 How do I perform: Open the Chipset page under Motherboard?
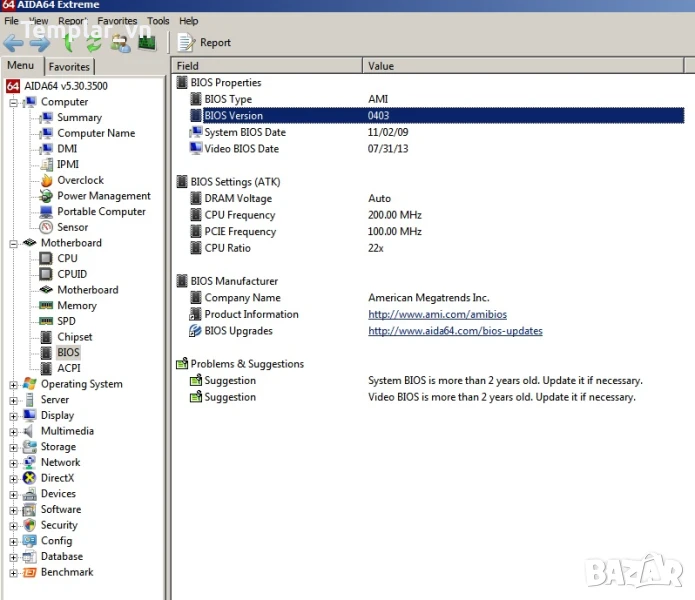pos(74,337)
